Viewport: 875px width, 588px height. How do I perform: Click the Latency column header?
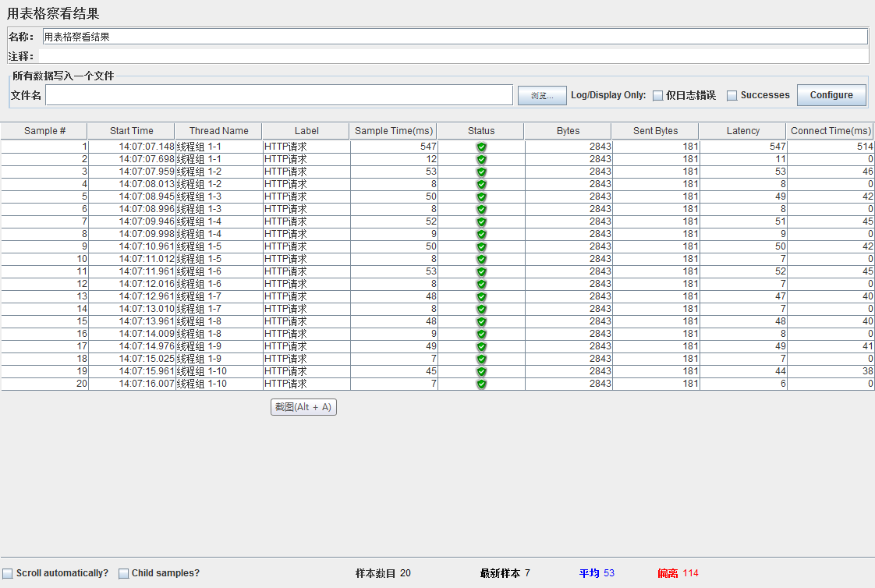tap(742, 131)
